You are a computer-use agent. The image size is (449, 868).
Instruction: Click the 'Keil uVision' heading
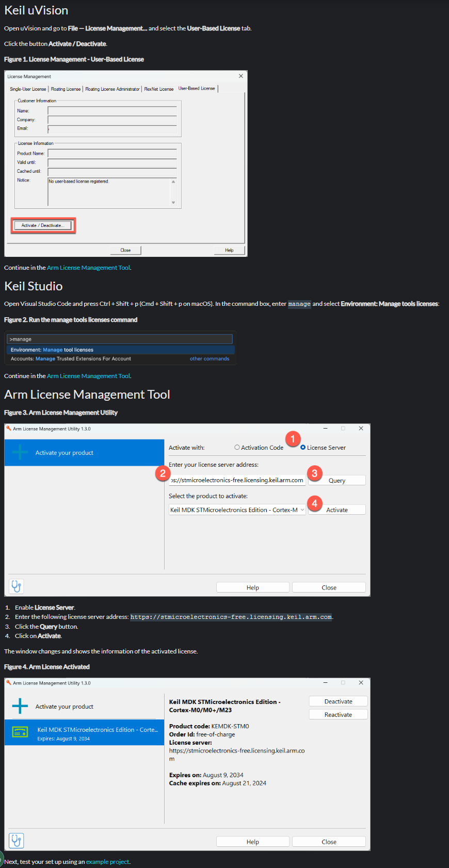pyautogui.click(x=36, y=10)
